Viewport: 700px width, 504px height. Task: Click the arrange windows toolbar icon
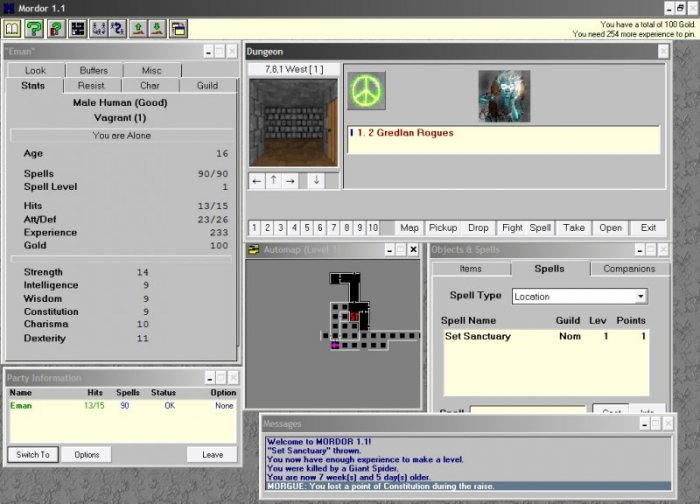point(178,29)
